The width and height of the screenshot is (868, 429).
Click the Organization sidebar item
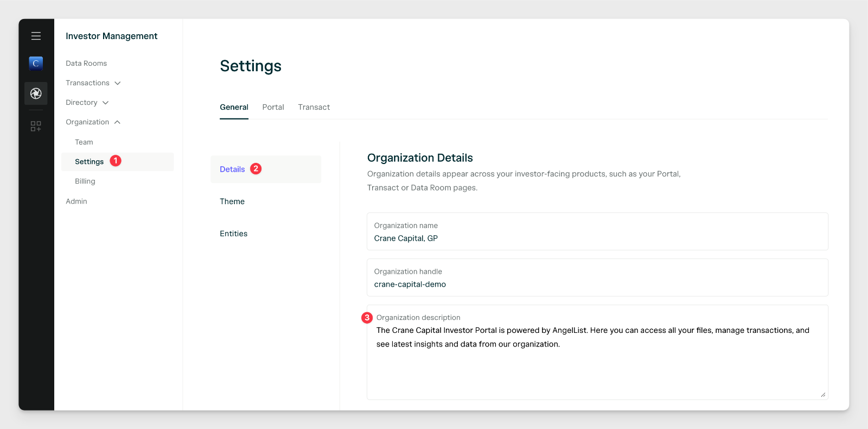87,122
